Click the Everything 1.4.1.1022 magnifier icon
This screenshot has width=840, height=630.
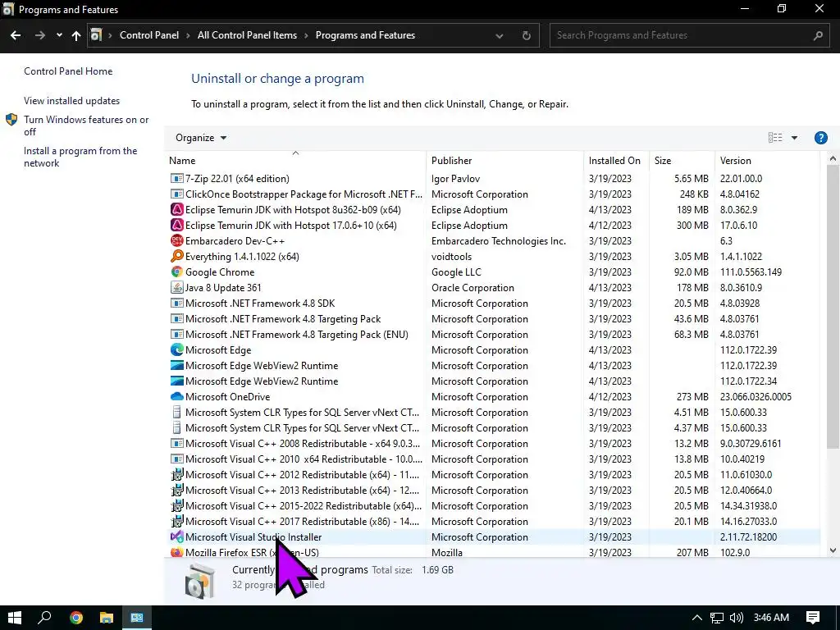tap(177, 256)
